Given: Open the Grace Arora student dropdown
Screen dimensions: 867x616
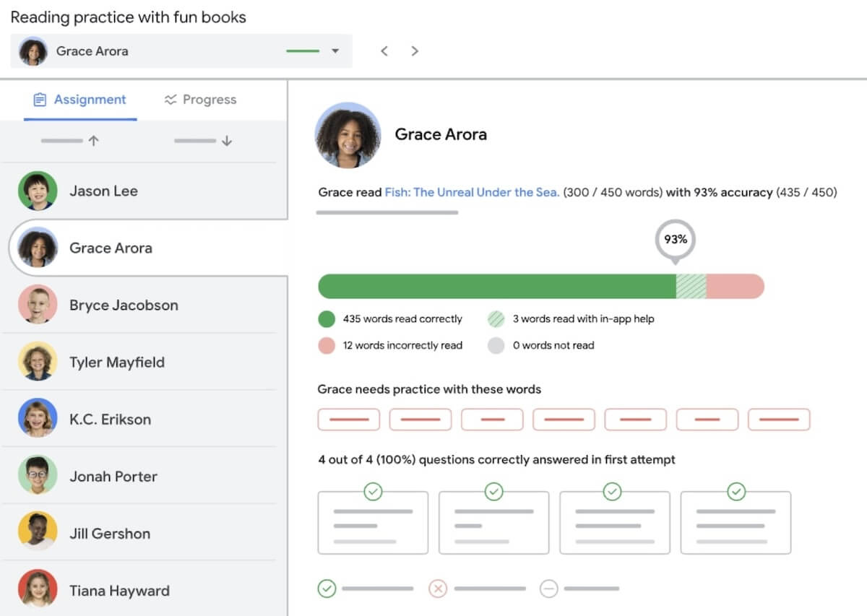Looking at the screenshot, I should (x=335, y=51).
